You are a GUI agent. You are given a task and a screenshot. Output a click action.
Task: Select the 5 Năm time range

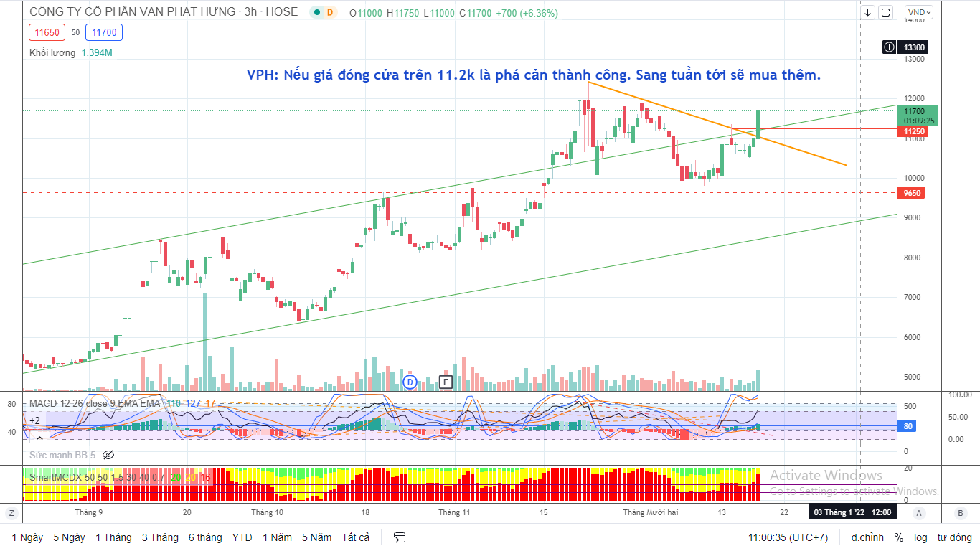[x=316, y=537]
